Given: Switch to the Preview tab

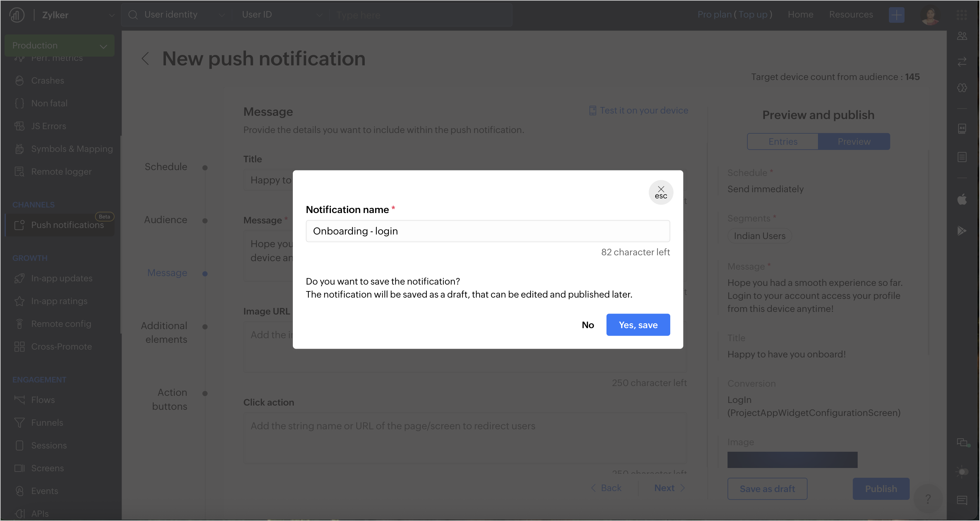Looking at the screenshot, I should [x=854, y=141].
